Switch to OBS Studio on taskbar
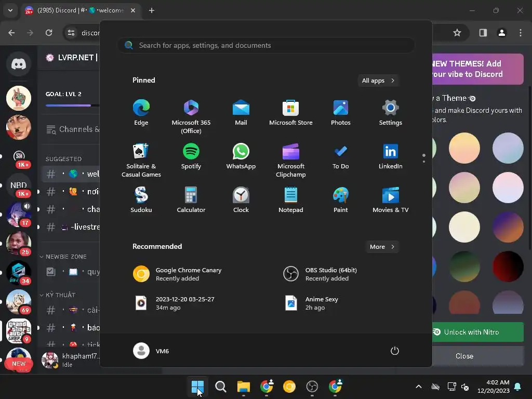Screen dimensions: 532x399 click(x=312, y=387)
